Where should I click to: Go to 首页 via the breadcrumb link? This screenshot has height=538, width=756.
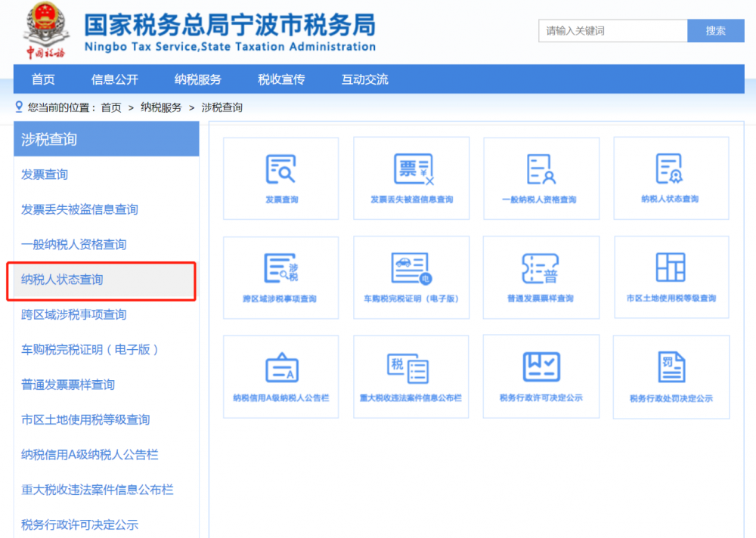click(x=110, y=107)
